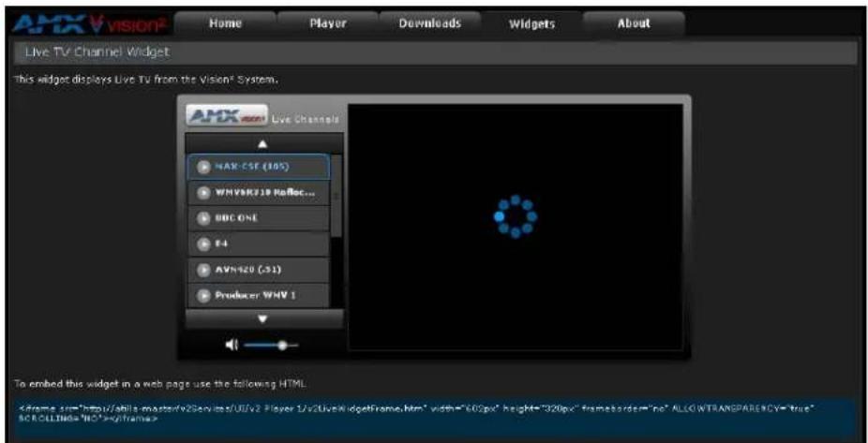Click the play icon beside E4

click(203, 244)
